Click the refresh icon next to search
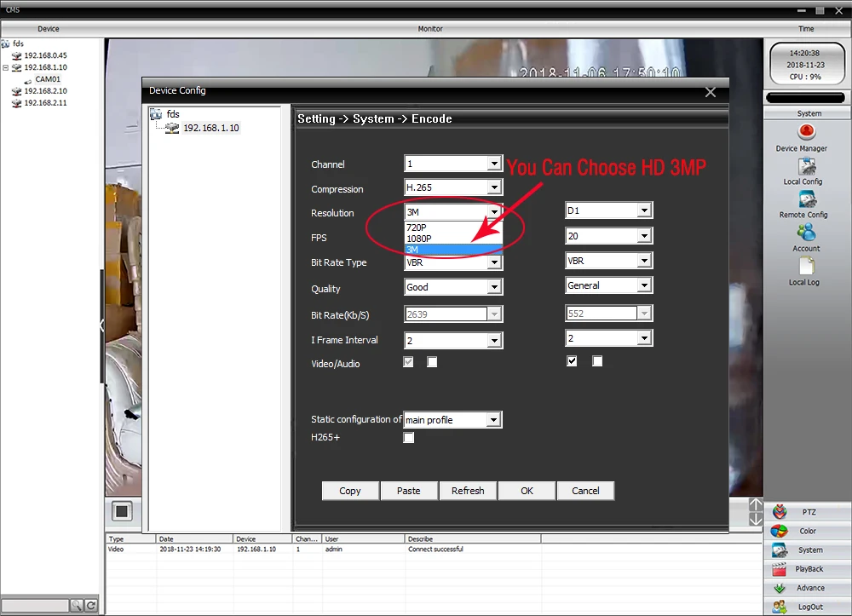852x616 pixels. (x=91, y=605)
